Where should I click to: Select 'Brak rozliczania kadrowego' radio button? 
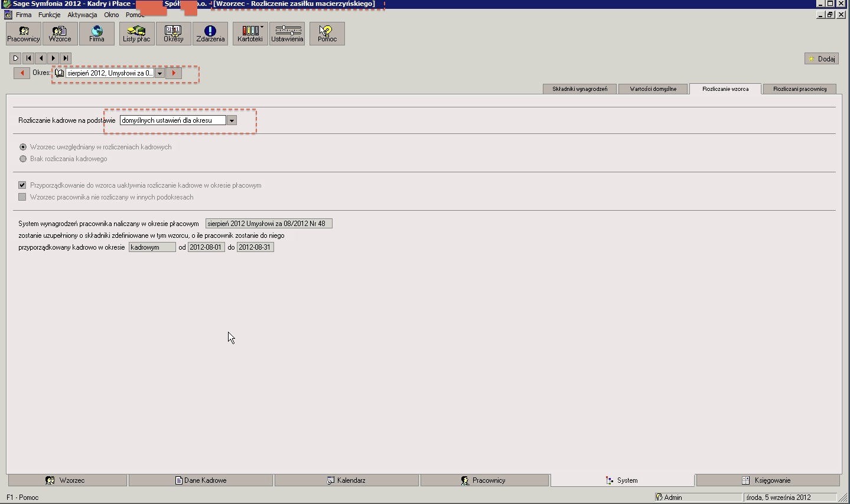[23, 159]
